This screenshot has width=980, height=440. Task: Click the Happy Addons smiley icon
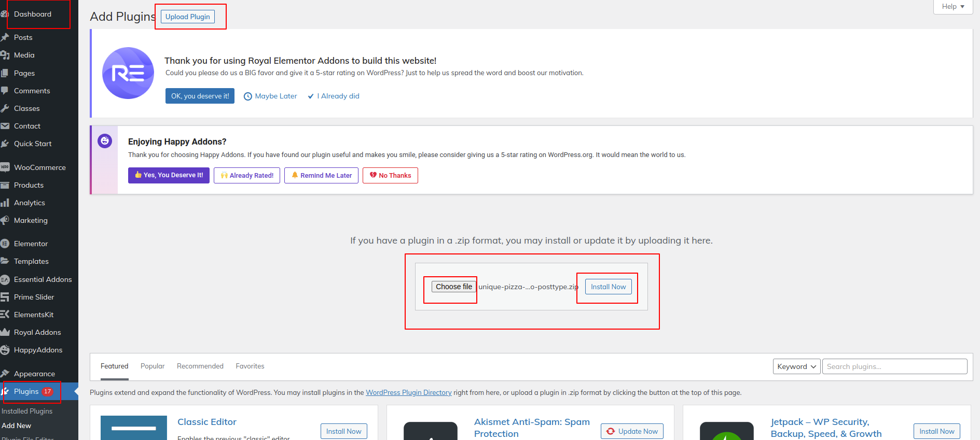click(105, 141)
